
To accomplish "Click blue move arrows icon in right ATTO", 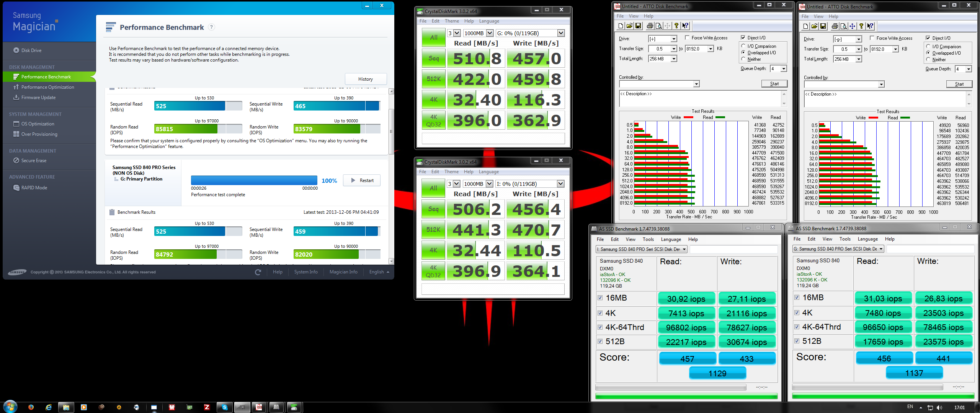I will [852, 26].
